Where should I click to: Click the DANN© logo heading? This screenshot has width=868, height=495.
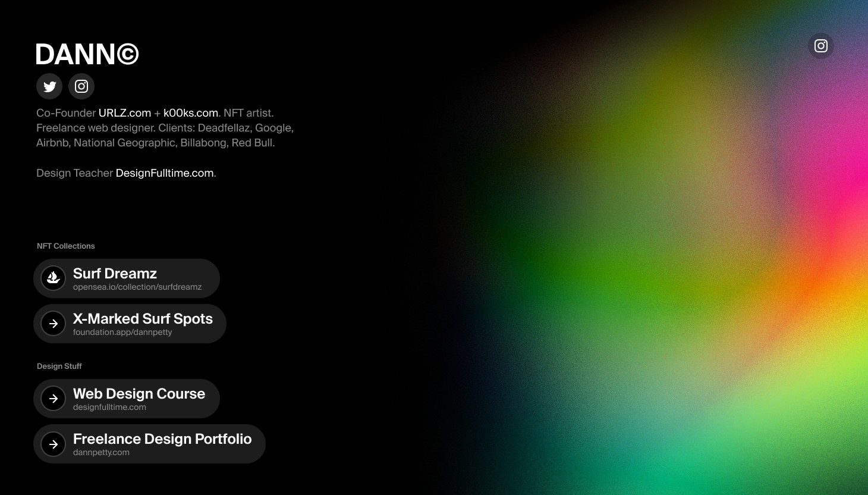click(87, 55)
